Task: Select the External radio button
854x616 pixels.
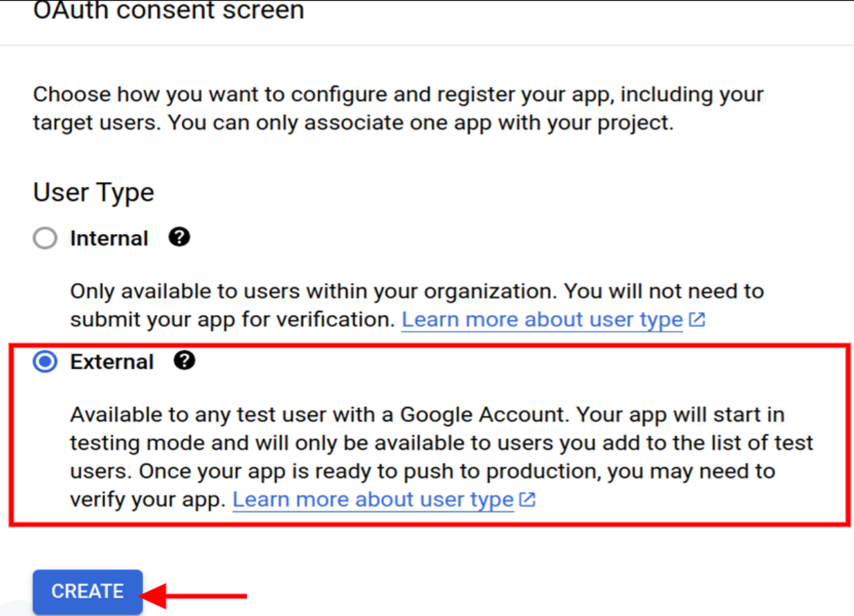Action: [45, 362]
